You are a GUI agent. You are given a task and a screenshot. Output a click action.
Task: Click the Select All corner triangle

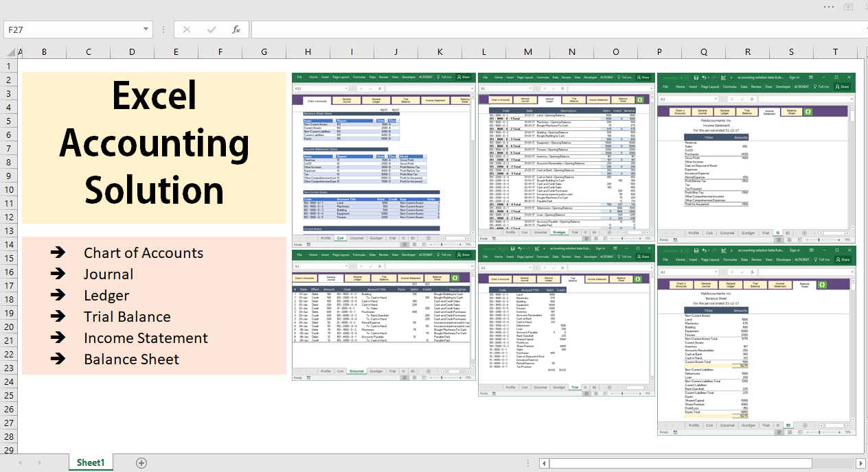pos(9,52)
